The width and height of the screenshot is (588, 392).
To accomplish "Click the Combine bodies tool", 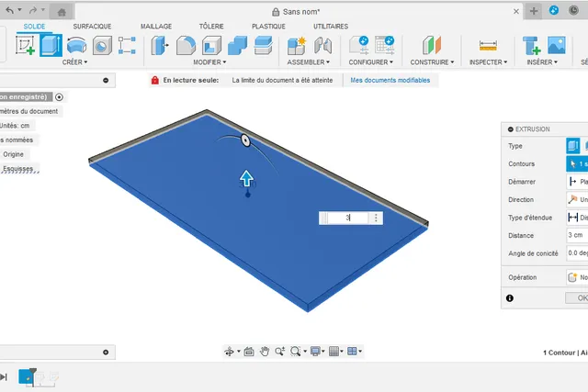I will tap(237, 45).
